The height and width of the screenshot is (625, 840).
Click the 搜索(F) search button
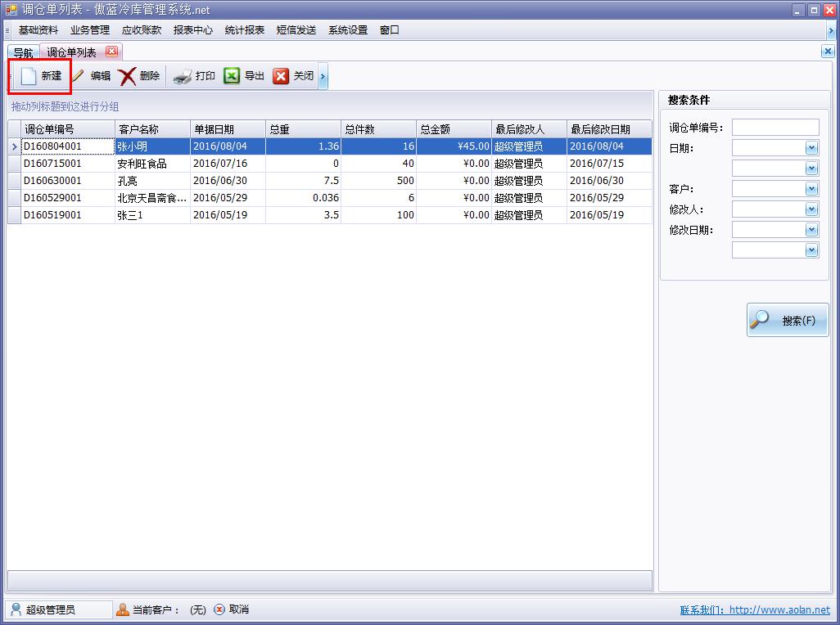[x=788, y=320]
